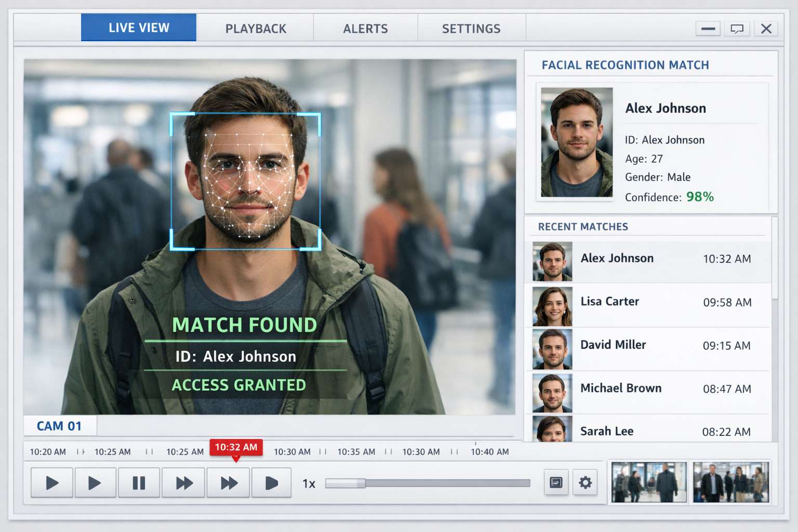Select the Live View tab
The image size is (798, 532).
click(139, 28)
